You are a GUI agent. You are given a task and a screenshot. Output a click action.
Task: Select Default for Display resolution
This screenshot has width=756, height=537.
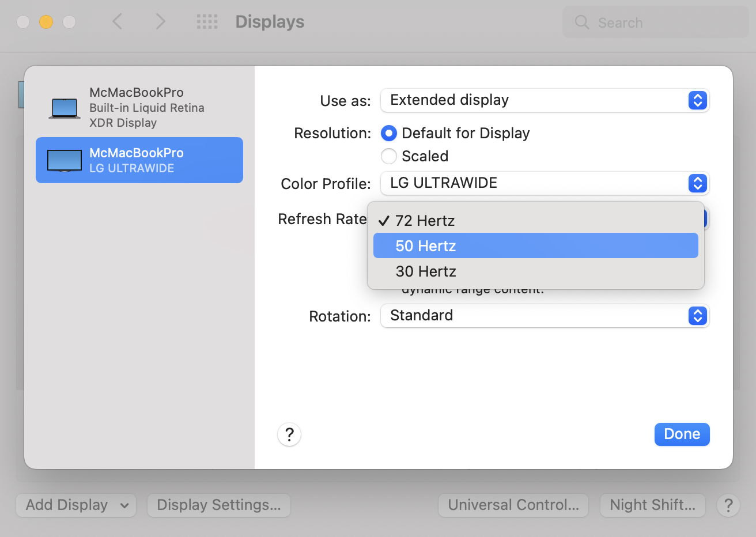pyautogui.click(x=389, y=134)
